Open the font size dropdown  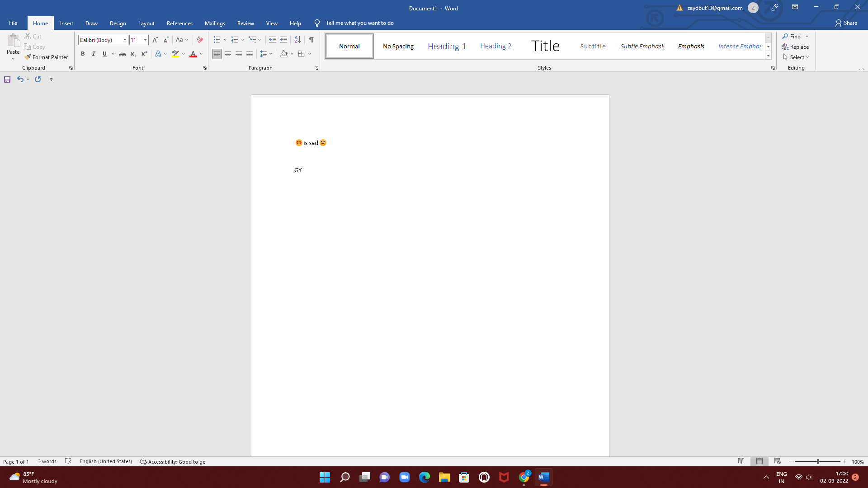coord(145,40)
